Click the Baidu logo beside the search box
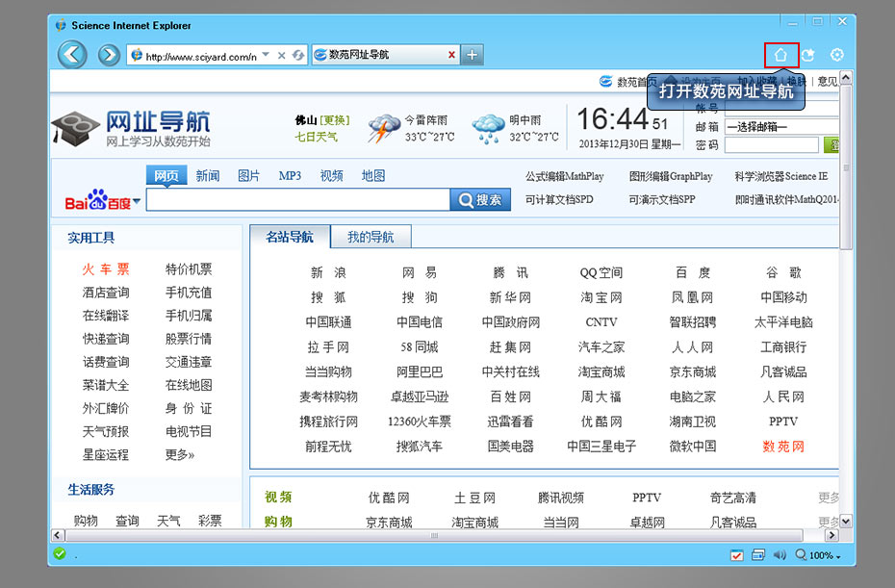Screen dimensions: 895x588 click(97, 200)
